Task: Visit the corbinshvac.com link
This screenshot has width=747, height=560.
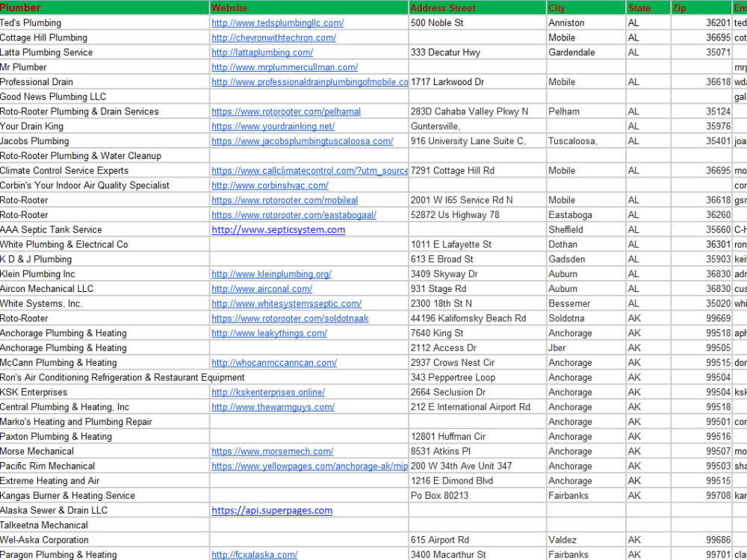Action: [270, 185]
